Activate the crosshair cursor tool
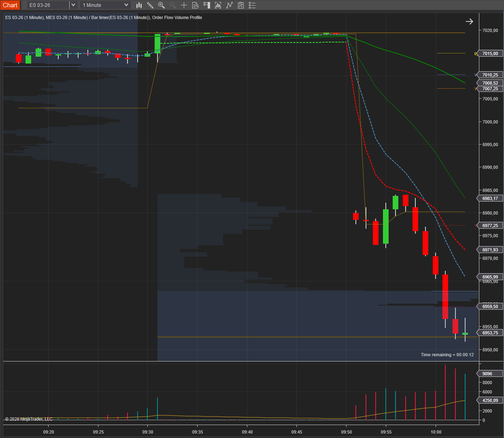Screen dimensions: 504x438 184,5
